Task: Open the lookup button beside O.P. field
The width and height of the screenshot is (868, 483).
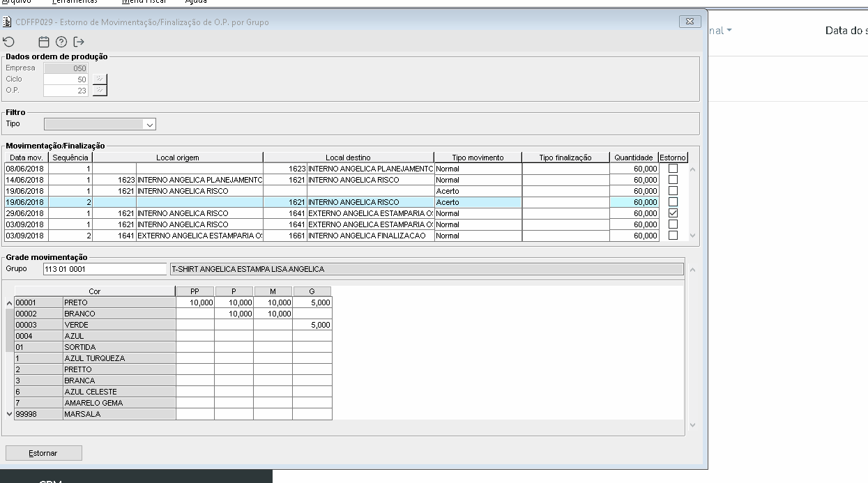Action: pos(100,91)
